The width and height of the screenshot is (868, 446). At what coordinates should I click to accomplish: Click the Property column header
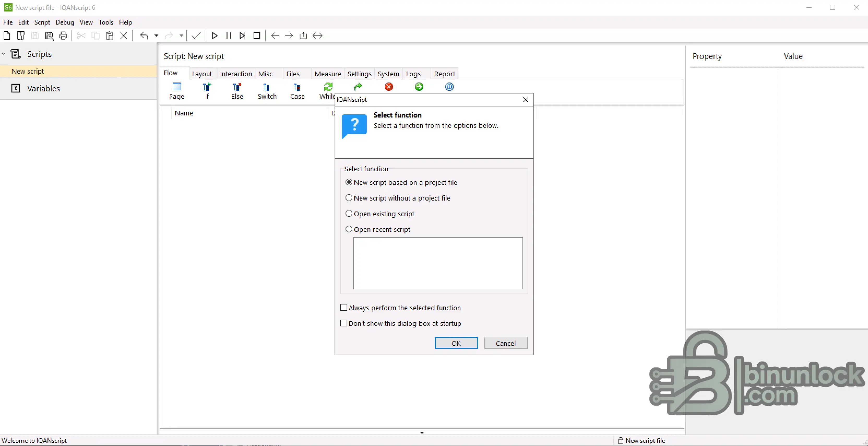pos(707,56)
